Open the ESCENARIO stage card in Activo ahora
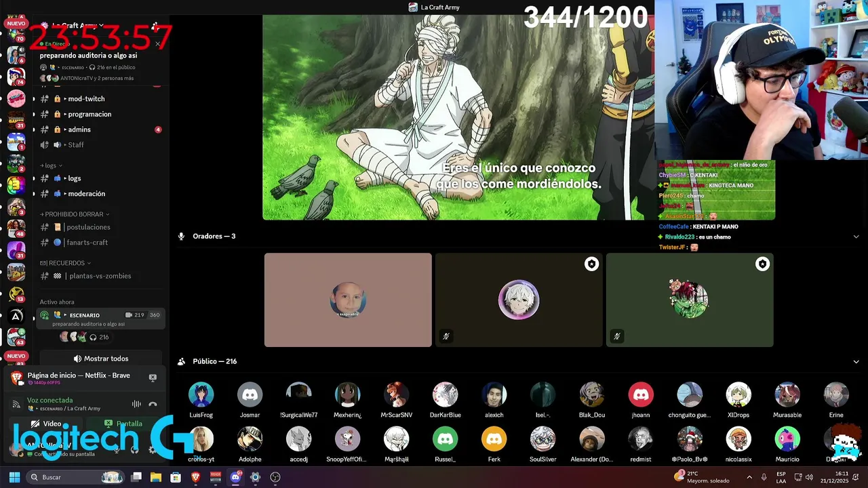 [100, 319]
